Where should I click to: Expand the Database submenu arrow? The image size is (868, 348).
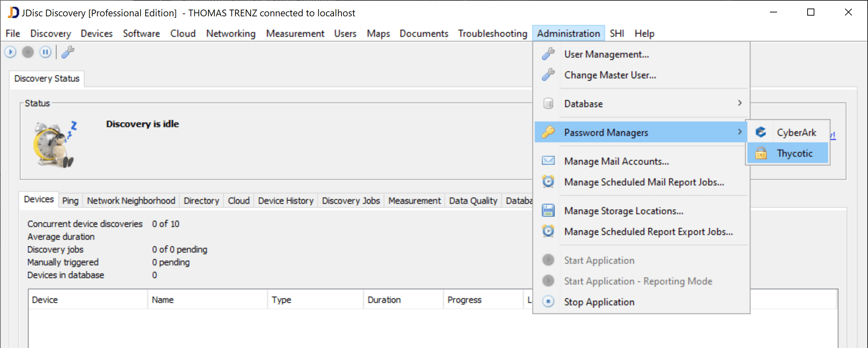[x=740, y=103]
